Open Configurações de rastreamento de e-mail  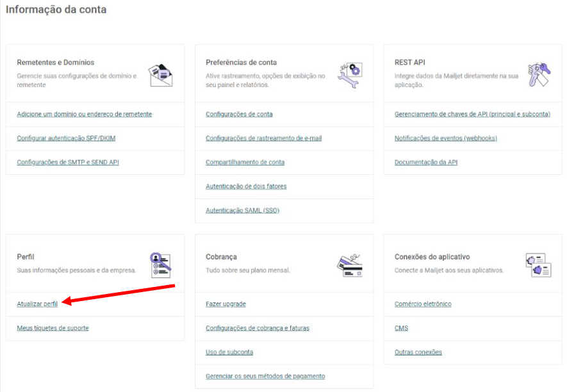tap(263, 138)
